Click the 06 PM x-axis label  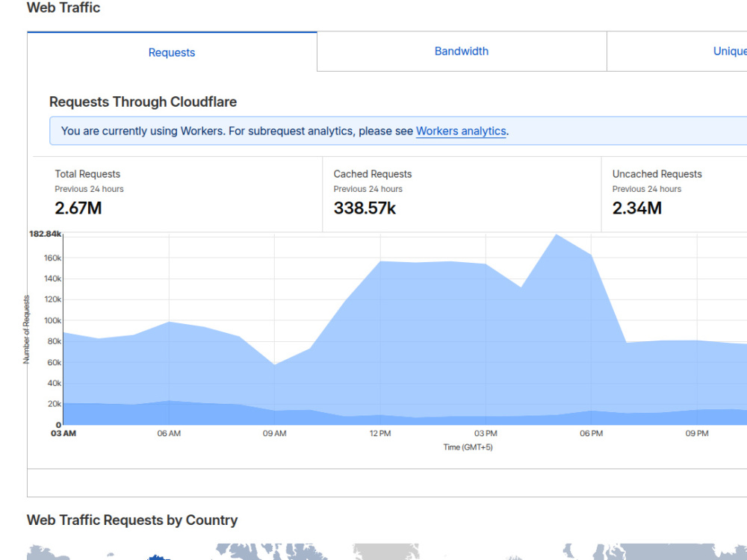click(x=591, y=433)
